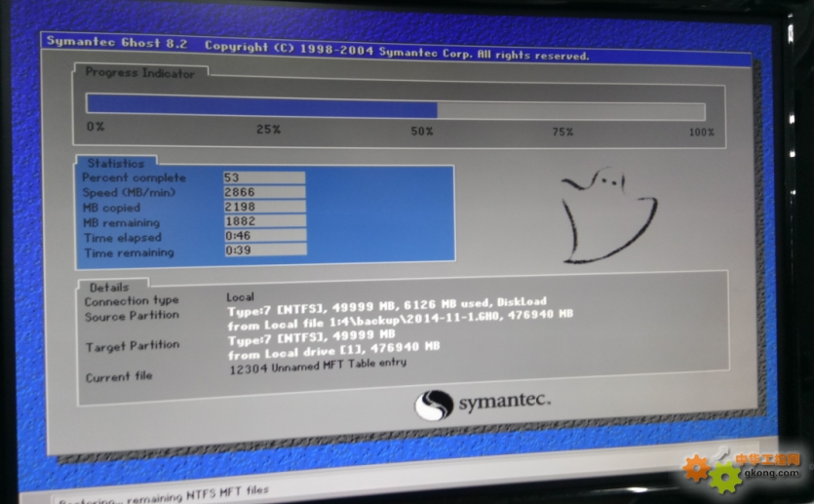Click the 'Connection type' label
Screen dimensions: 814x504
point(132,301)
